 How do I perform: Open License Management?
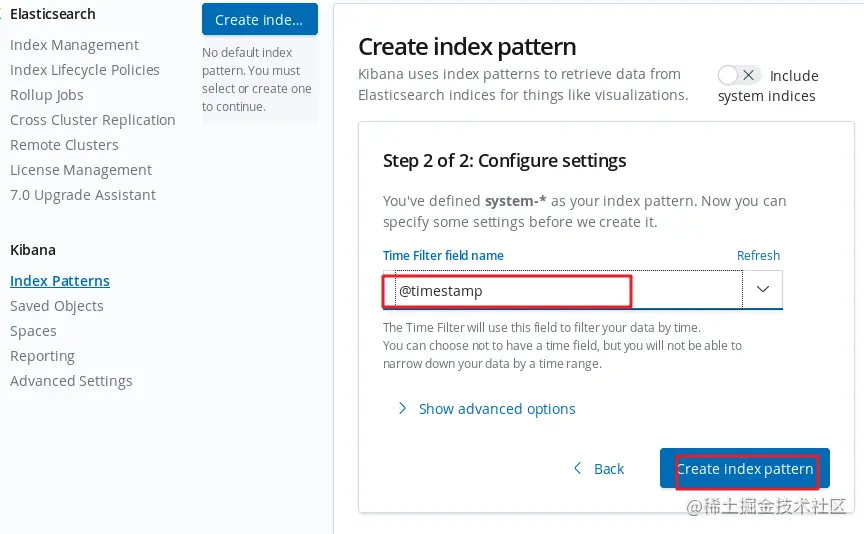[x=81, y=170]
